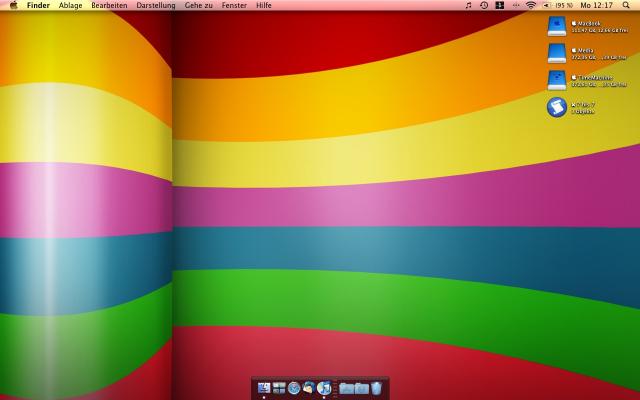Viewport: 640px width, 400px height.
Task: Open the Finder menu
Action: (38, 5)
